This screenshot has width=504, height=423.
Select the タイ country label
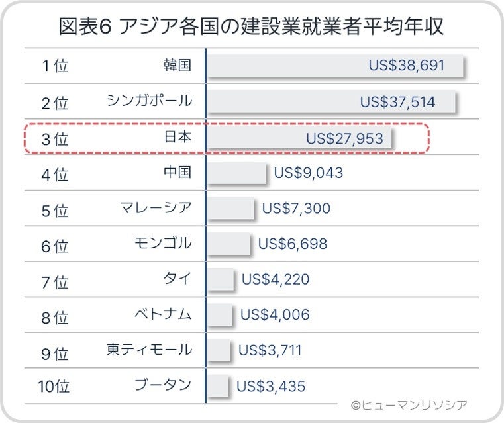[177, 279]
